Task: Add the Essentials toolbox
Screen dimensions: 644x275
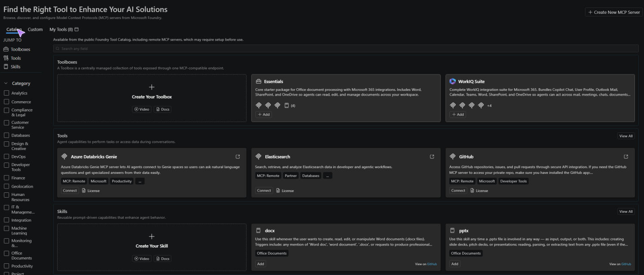Action: click(x=264, y=115)
